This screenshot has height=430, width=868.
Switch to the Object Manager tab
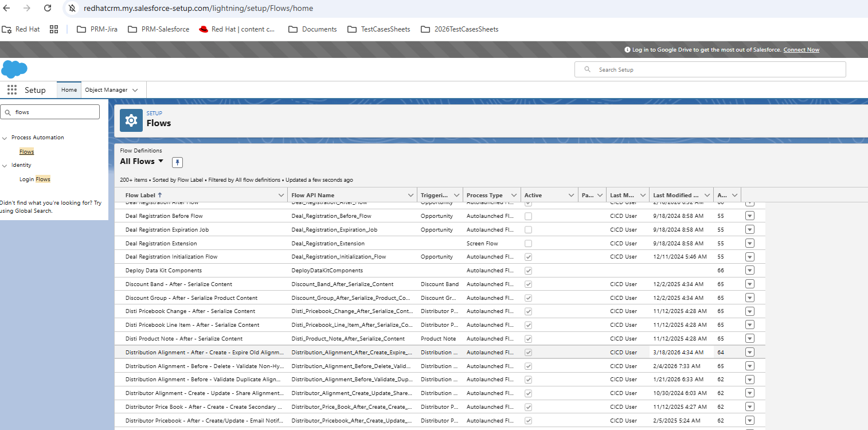tap(106, 90)
